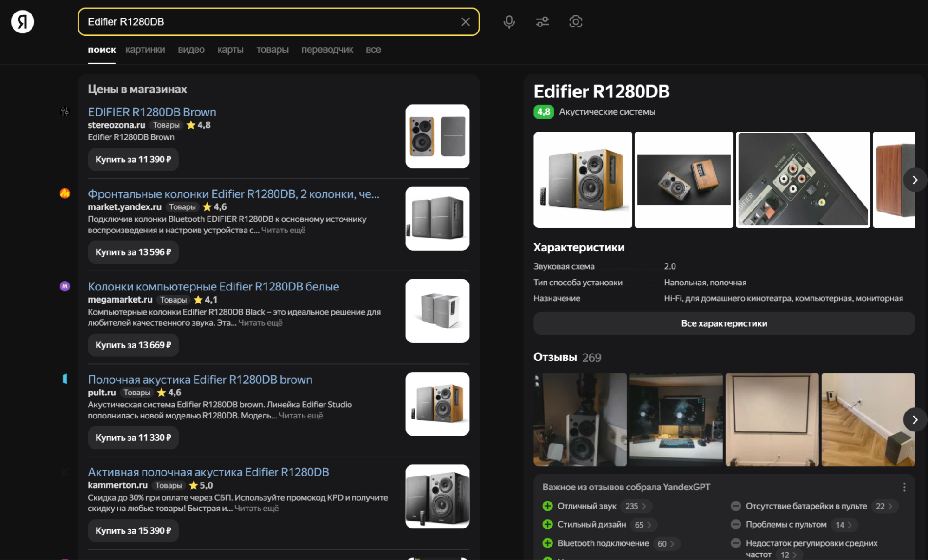This screenshot has width=928, height=560.
Task: Click minus icon by Отсутствие батарейки в пульте
Action: coord(736,506)
